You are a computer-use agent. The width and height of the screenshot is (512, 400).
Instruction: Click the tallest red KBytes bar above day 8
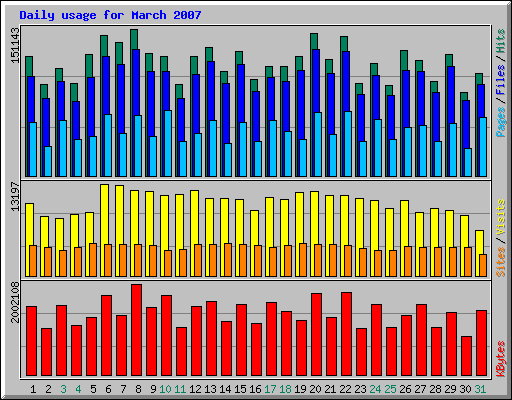pyautogui.click(x=136, y=330)
